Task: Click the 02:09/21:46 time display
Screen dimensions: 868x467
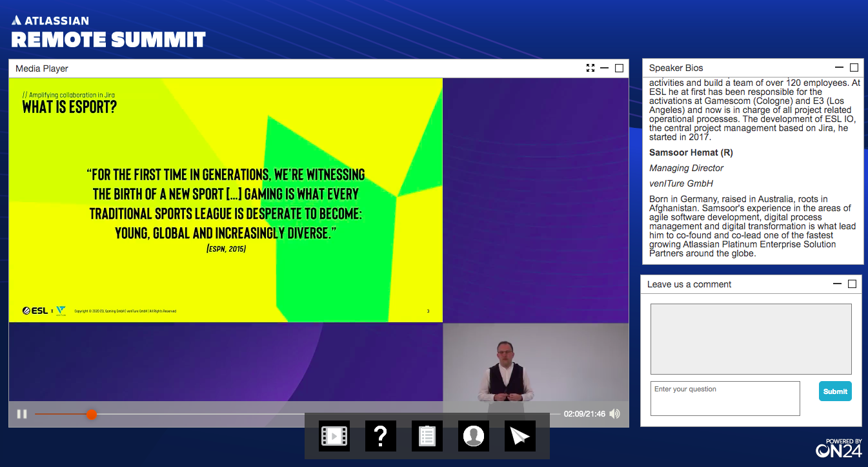Action: click(585, 414)
